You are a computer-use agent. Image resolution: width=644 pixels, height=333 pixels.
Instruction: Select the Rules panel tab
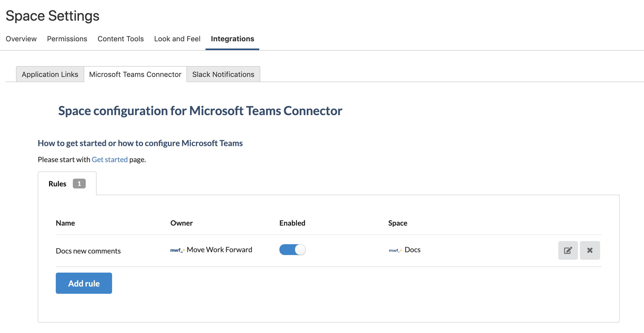57,184
